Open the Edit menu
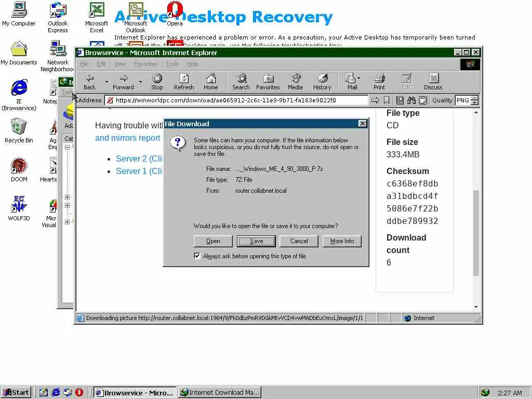Viewport: 532px width, 399px height. (x=101, y=64)
